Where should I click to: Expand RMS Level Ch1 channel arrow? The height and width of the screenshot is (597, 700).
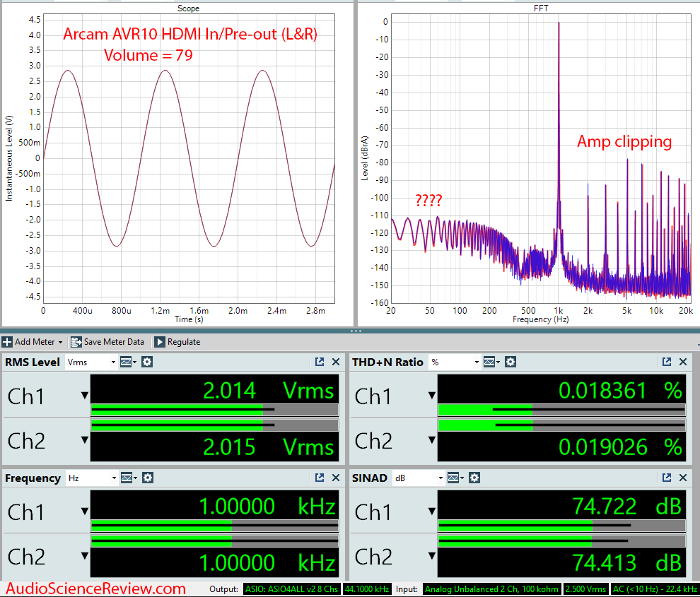[85, 396]
